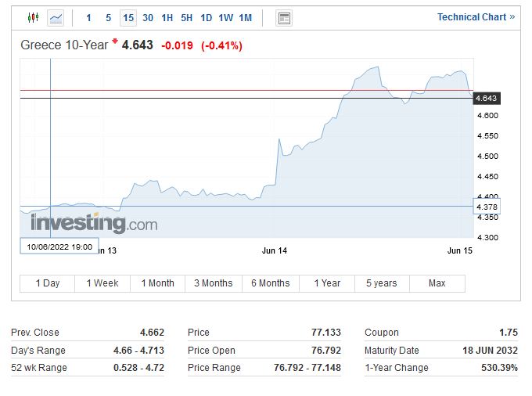Click the Investing.com watermark logo
This screenshot has width=532, height=396.
pyautogui.click(x=94, y=224)
